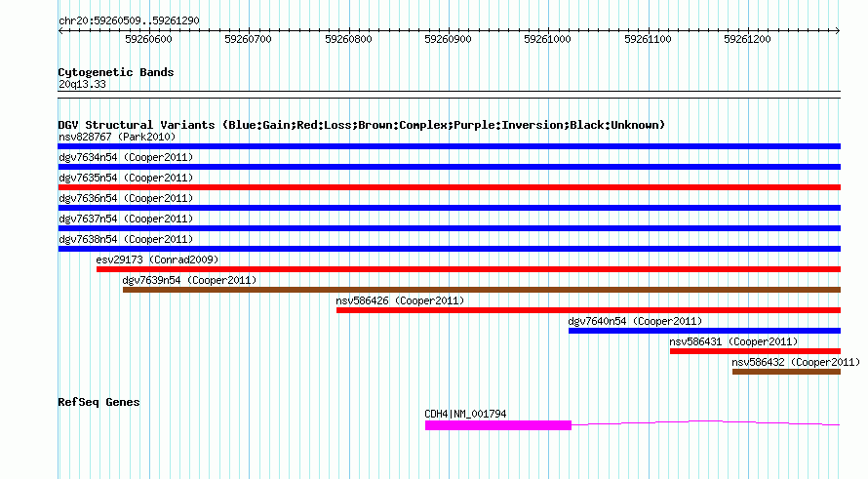
Task: Click the dgv7638n54 (Cooper2011) variant bar
Action: click(x=449, y=249)
